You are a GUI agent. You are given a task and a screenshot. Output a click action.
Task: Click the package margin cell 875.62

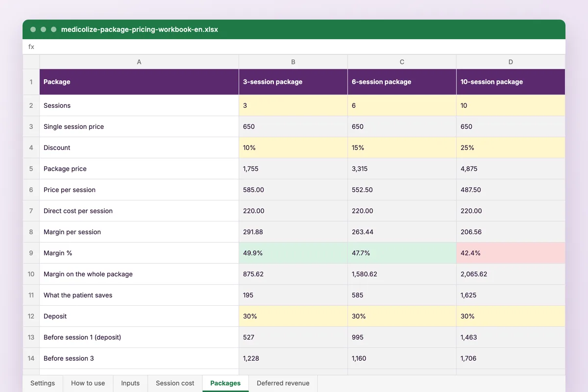click(293, 274)
